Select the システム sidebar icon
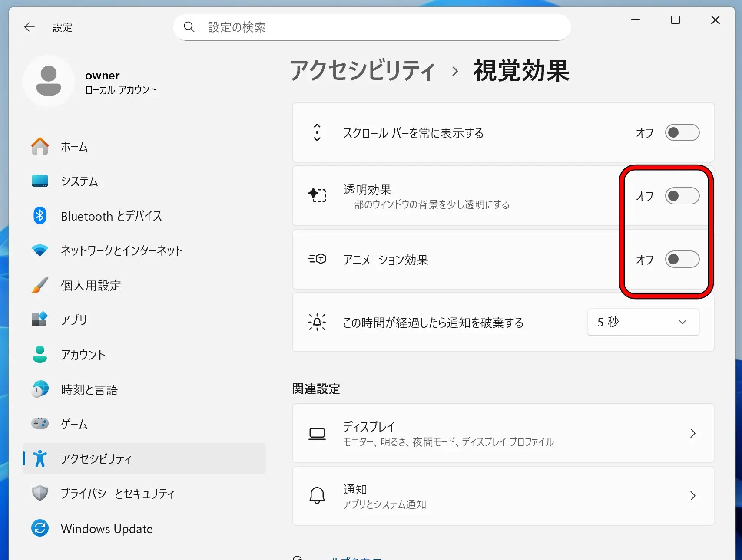This screenshot has width=742, height=560. tap(79, 181)
